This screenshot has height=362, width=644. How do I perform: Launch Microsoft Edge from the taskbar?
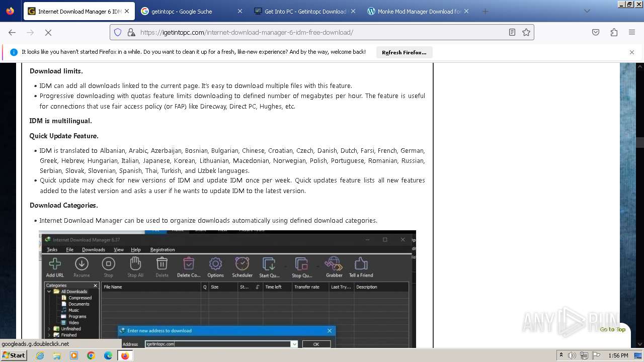[x=108, y=355]
